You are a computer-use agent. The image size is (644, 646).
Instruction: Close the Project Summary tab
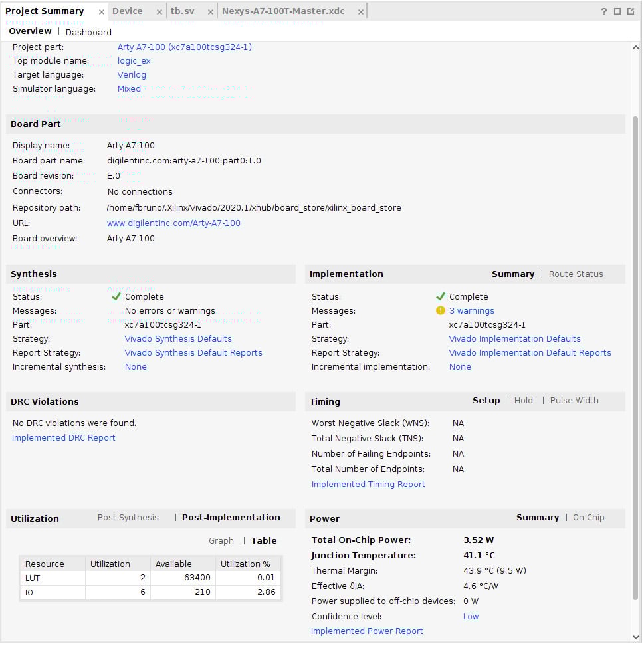point(102,12)
